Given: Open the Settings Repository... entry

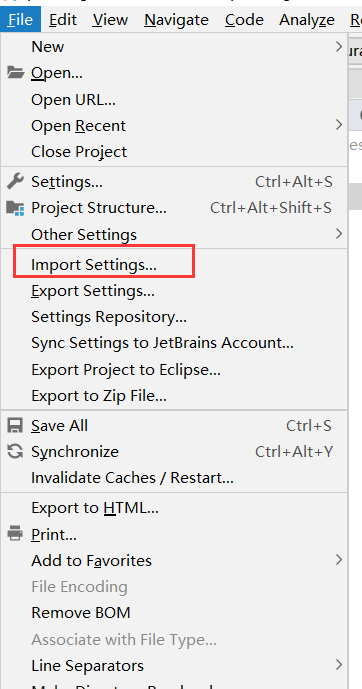Looking at the screenshot, I should [174, 317].
